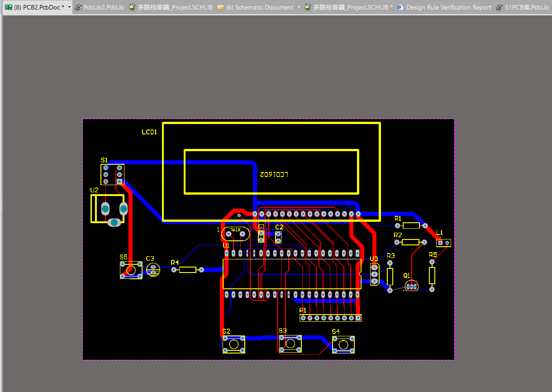The height and width of the screenshot is (392, 552).
Task: Click the Q1 transistor footprint
Action: coord(411,286)
